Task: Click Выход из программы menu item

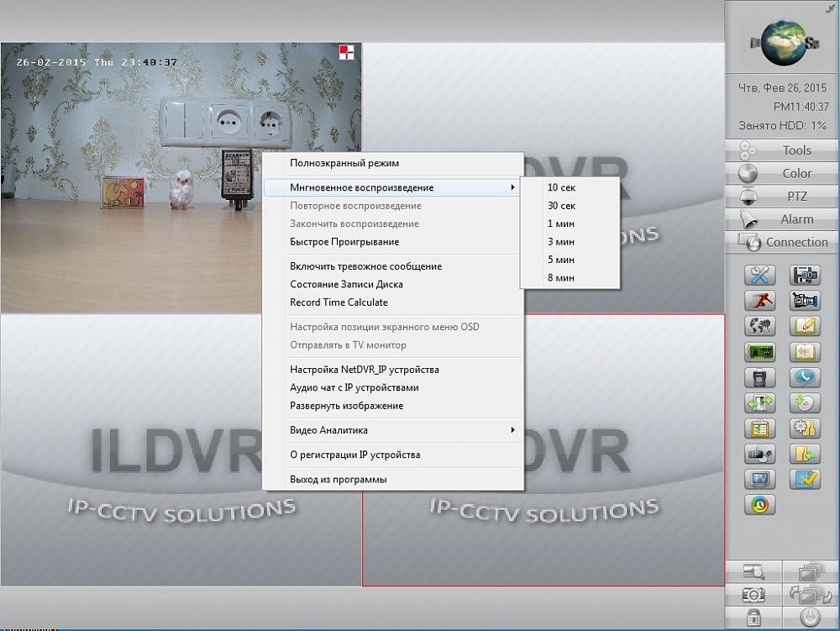Action: 339,480
